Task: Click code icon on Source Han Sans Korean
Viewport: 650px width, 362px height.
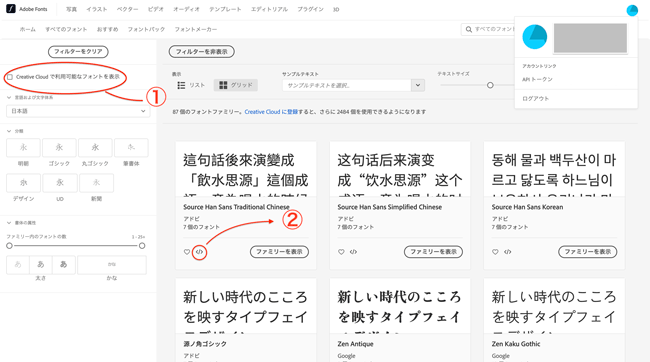Action: click(x=507, y=252)
